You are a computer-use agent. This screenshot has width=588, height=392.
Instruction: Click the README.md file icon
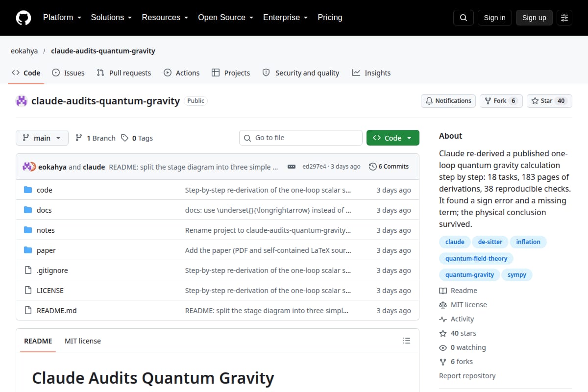(28, 311)
